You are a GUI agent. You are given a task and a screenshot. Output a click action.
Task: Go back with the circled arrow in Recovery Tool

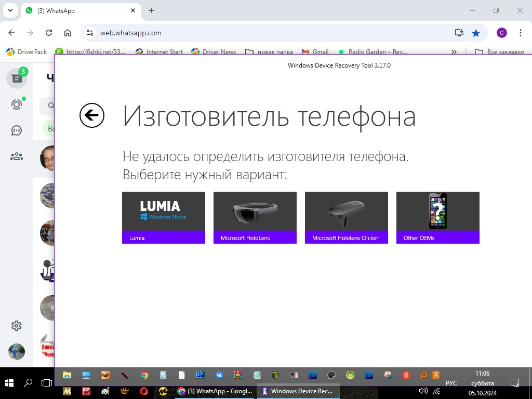[x=91, y=115]
